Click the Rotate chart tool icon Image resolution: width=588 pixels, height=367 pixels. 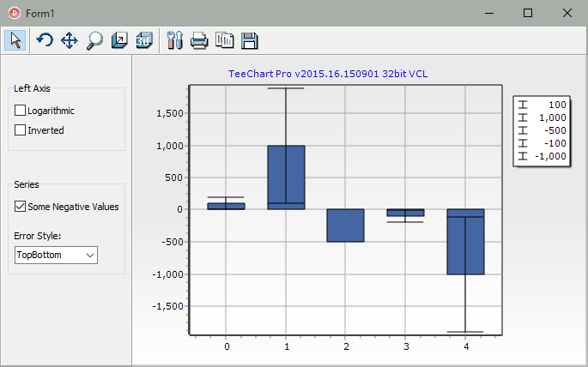(45, 40)
